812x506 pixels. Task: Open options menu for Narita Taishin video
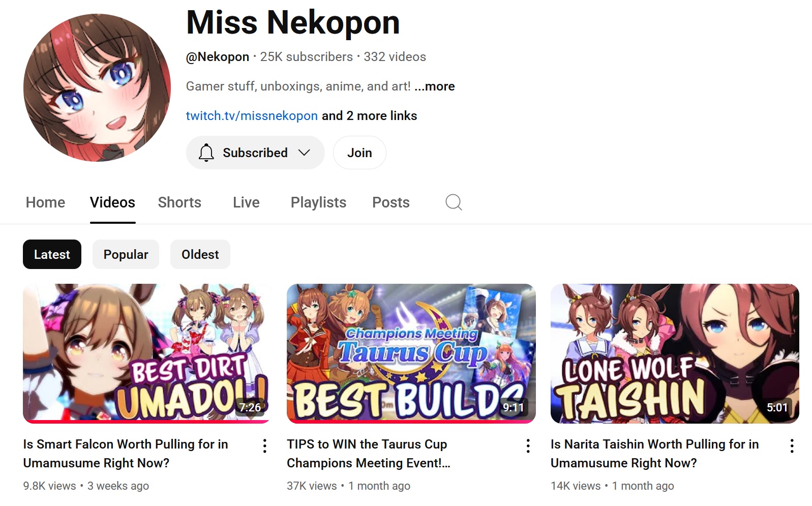(x=792, y=446)
